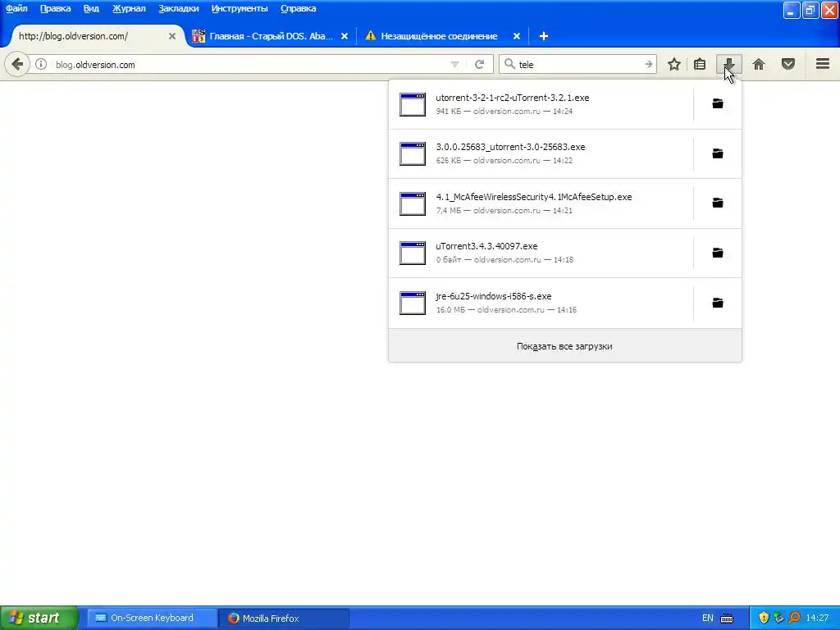Open a new tab with plus button
Screen dimensions: 840x630
(x=544, y=36)
